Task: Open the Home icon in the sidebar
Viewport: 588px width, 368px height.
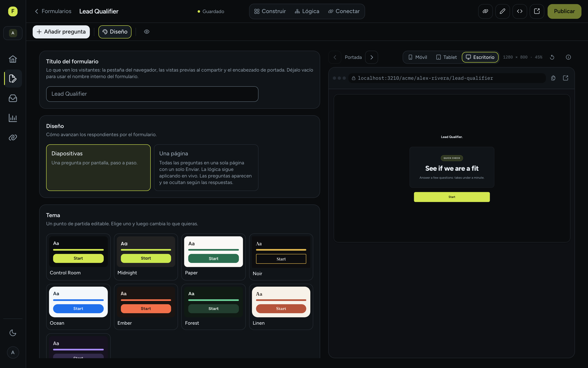Action: point(13,59)
